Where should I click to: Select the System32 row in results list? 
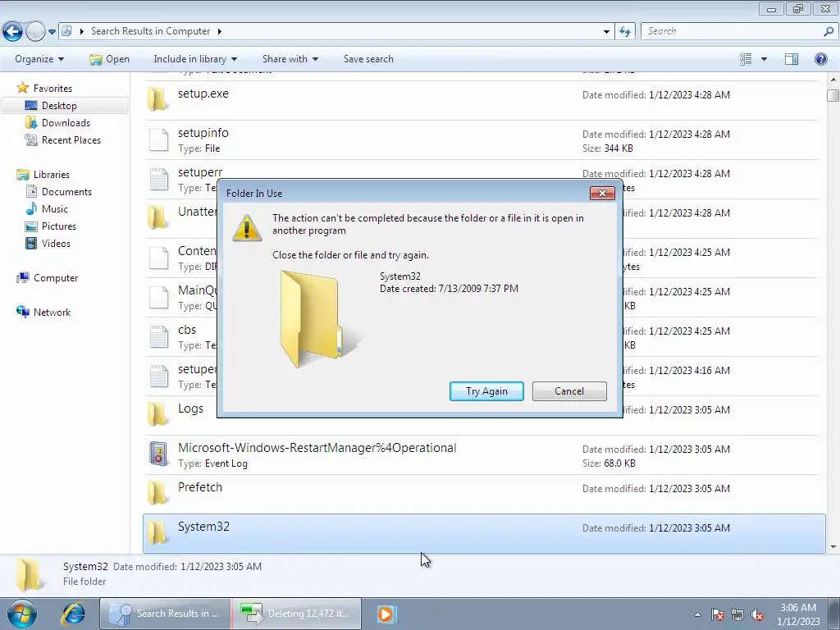pyautogui.click(x=484, y=533)
